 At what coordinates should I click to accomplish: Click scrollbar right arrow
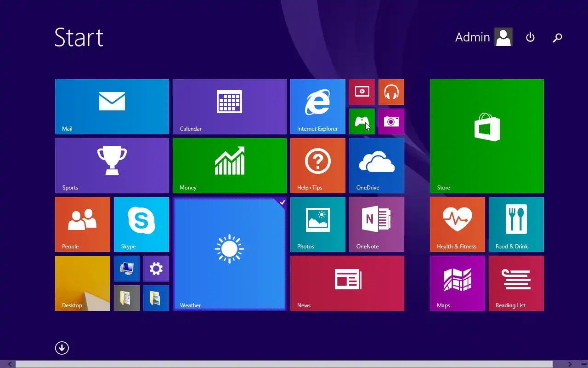570,364
